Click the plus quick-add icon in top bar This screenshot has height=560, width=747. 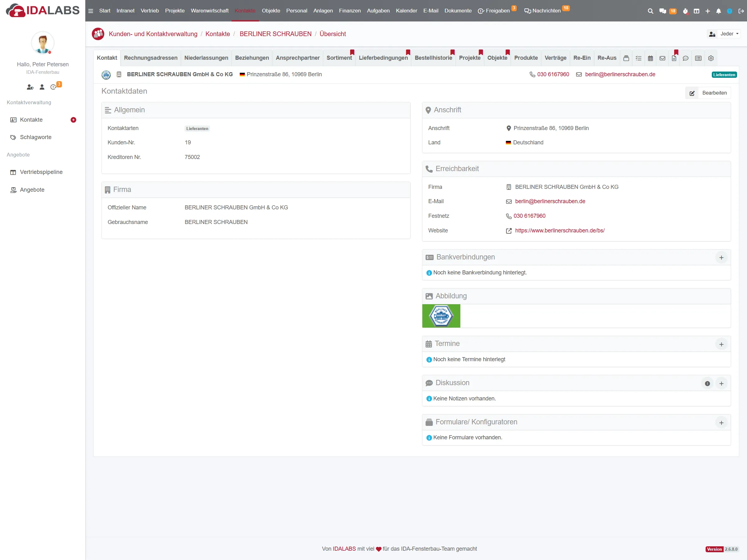click(707, 11)
